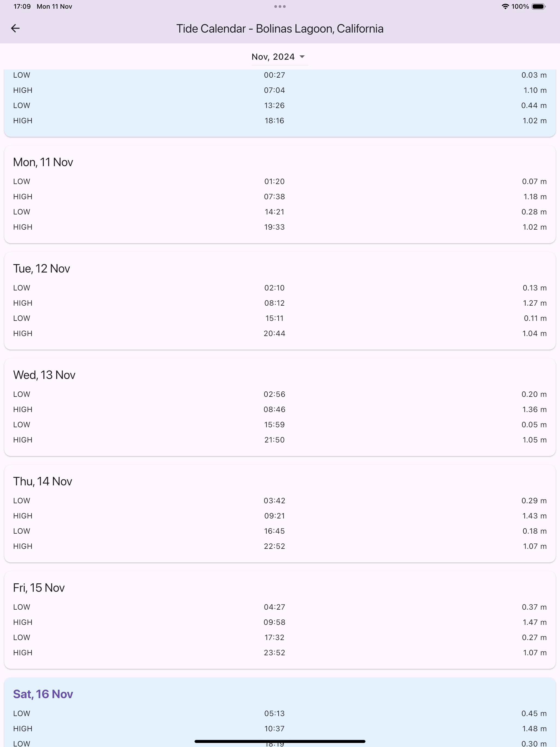Select the Wed, 13 Nov heading
560x747 pixels.
(x=44, y=375)
